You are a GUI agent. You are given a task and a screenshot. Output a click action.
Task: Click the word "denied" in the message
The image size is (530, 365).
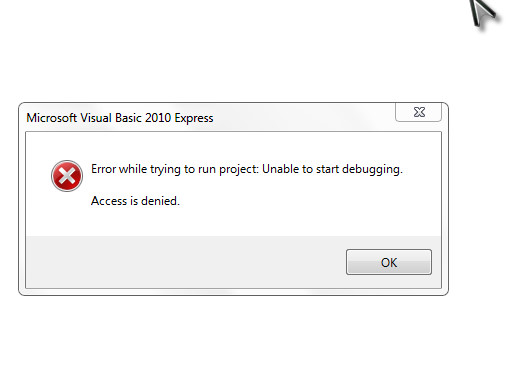(159, 201)
